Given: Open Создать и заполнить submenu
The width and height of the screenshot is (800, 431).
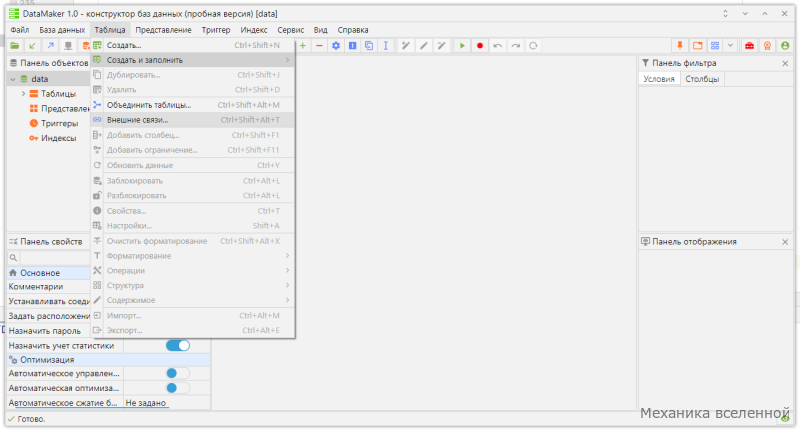Looking at the screenshot, I should [193, 60].
